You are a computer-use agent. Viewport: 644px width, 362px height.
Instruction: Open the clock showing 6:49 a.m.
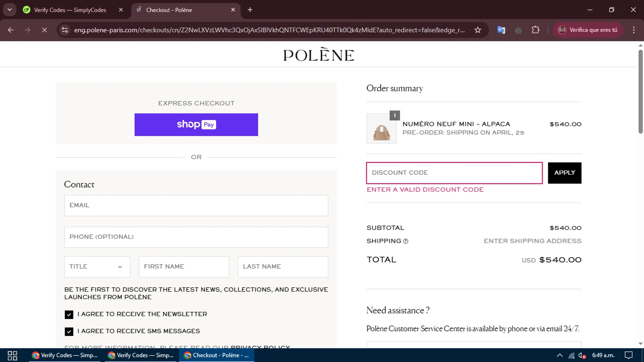coord(603,356)
